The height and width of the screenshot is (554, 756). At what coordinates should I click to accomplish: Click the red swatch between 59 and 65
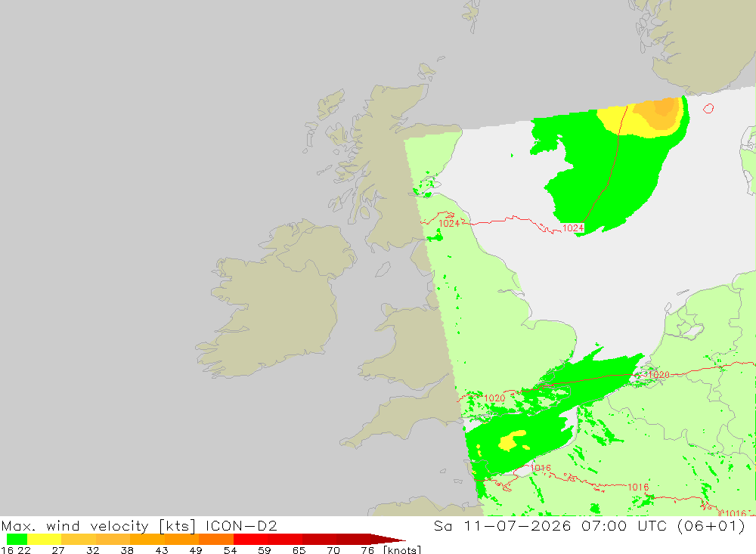(285, 539)
